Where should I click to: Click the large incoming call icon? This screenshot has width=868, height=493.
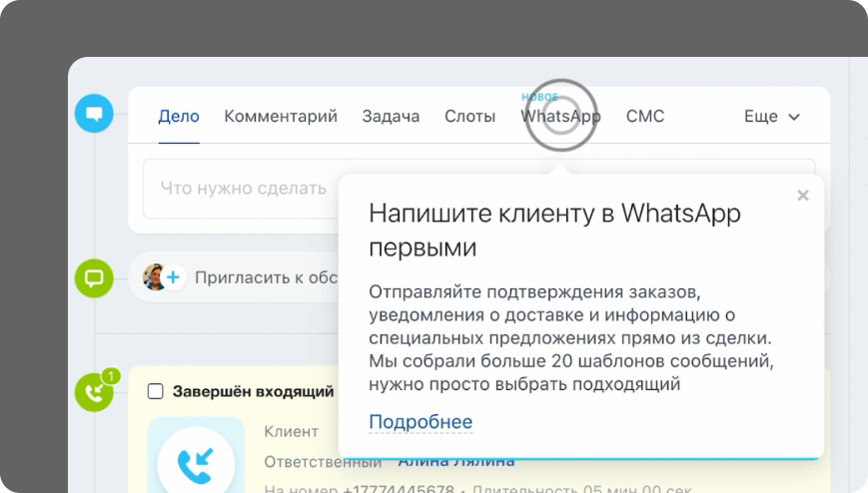click(x=196, y=464)
